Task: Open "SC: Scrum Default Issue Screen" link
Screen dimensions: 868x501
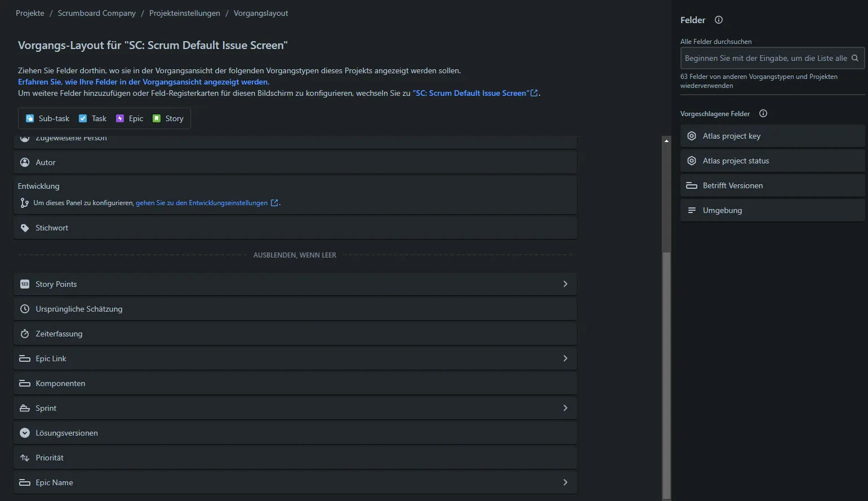Action: click(475, 93)
